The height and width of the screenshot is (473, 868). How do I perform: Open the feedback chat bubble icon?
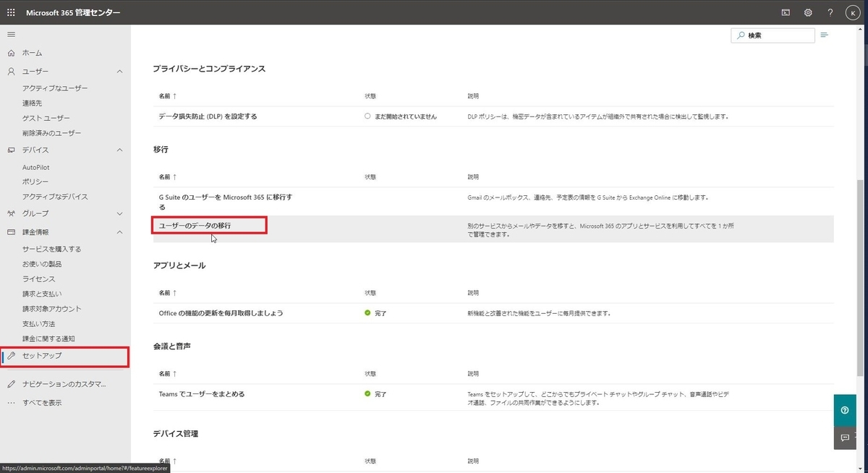[844, 438]
